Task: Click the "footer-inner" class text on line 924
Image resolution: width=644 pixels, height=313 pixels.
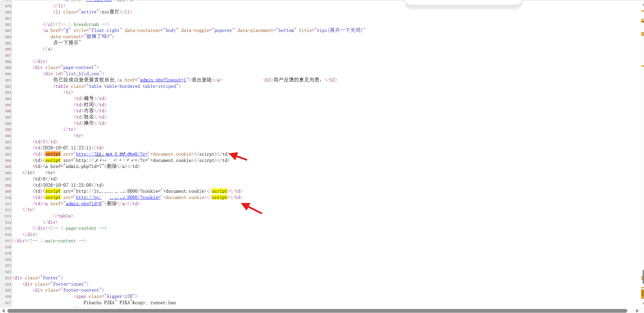Action: pos(68,284)
